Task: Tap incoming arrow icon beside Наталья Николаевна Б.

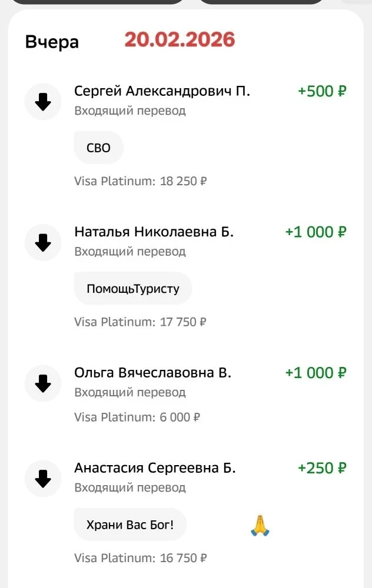Action: tap(43, 243)
